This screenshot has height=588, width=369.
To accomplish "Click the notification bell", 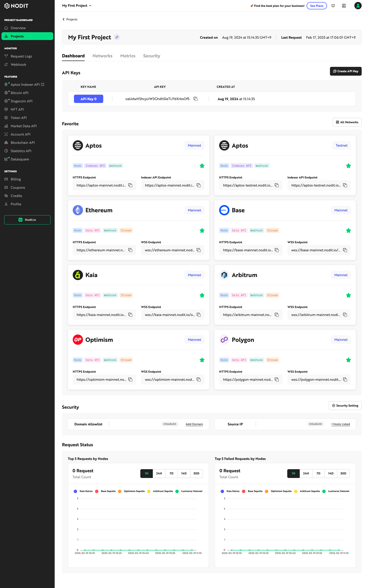I will (333, 6).
